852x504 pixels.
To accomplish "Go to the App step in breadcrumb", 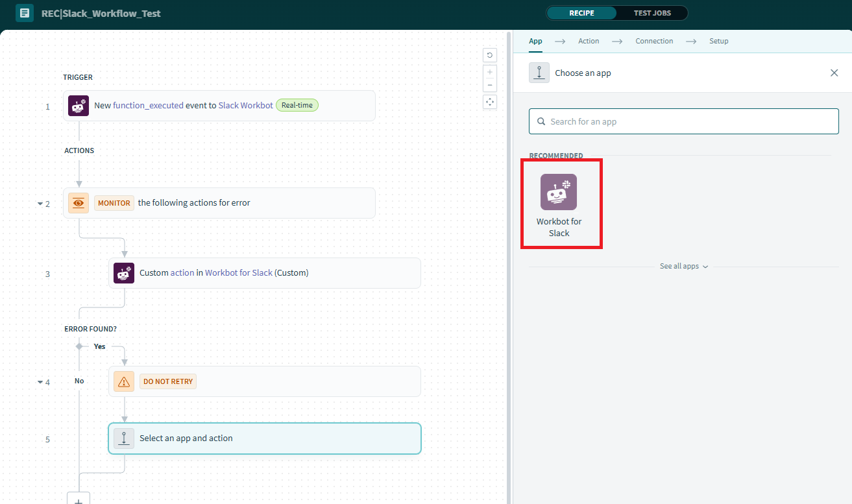I will [x=535, y=41].
